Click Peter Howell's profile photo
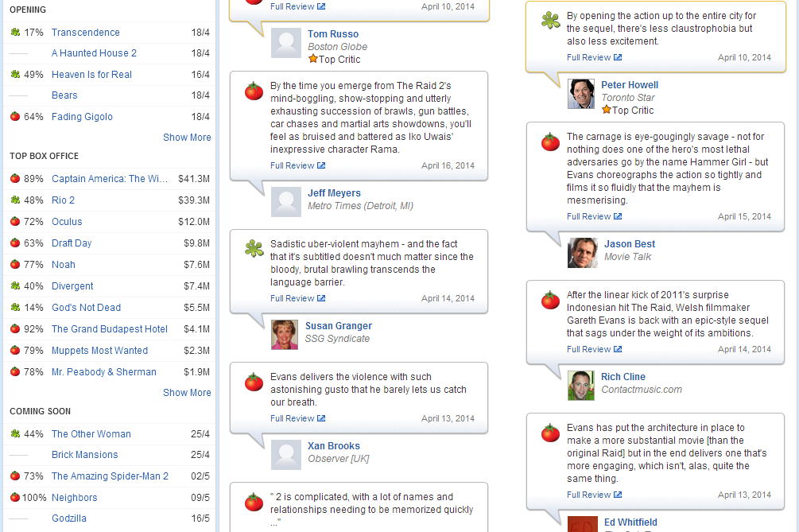This screenshot has height=532, width=799. [x=581, y=94]
